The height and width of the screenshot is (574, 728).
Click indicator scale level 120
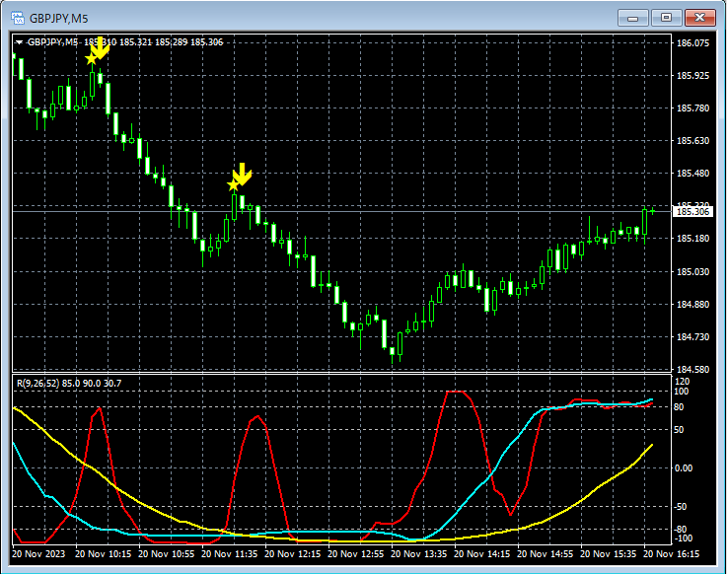click(x=682, y=382)
